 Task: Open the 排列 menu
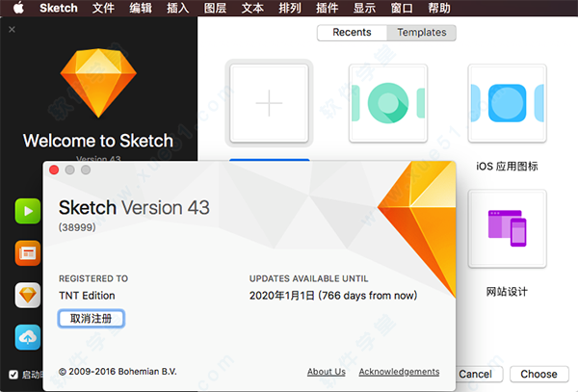pos(290,8)
